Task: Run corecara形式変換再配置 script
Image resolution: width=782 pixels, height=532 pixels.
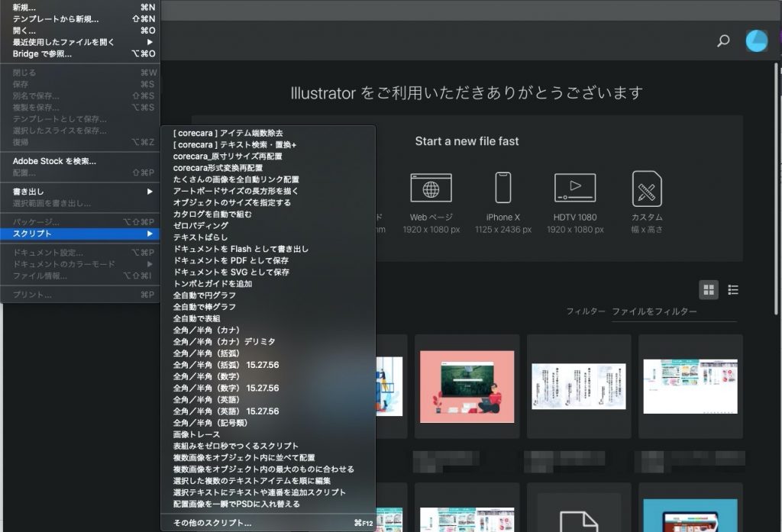Action: [268, 168]
